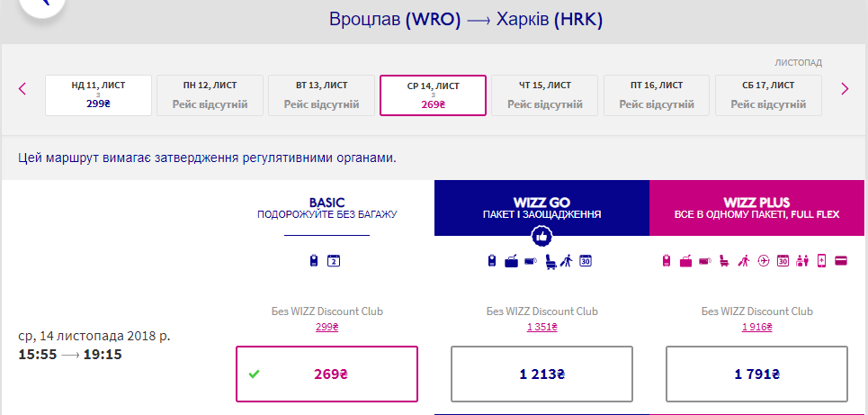Screen dimensions: 868x415
Task: Click the Saturday 17 November date tab
Action: [x=768, y=95]
